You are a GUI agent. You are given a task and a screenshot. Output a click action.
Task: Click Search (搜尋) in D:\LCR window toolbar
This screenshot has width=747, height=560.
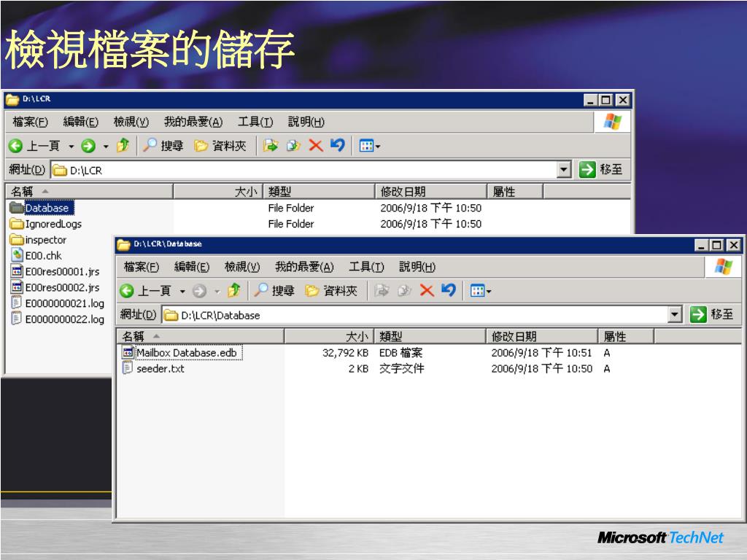(x=163, y=145)
